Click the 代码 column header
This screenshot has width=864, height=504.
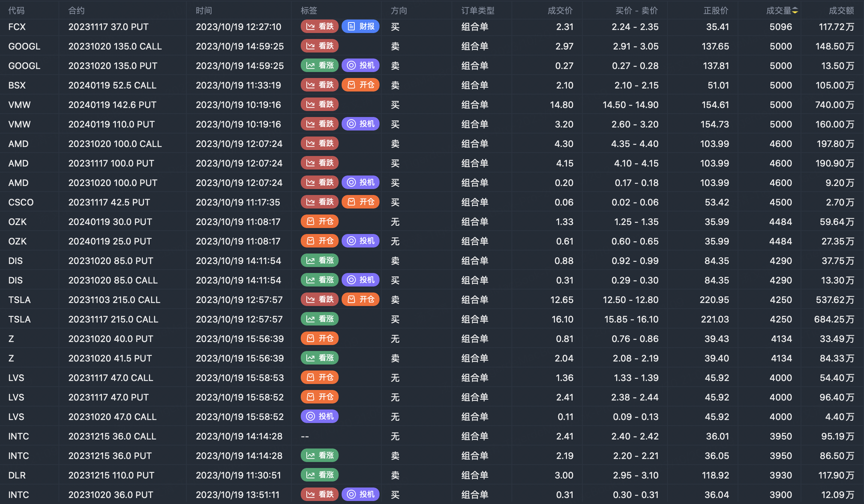pyautogui.click(x=16, y=10)
